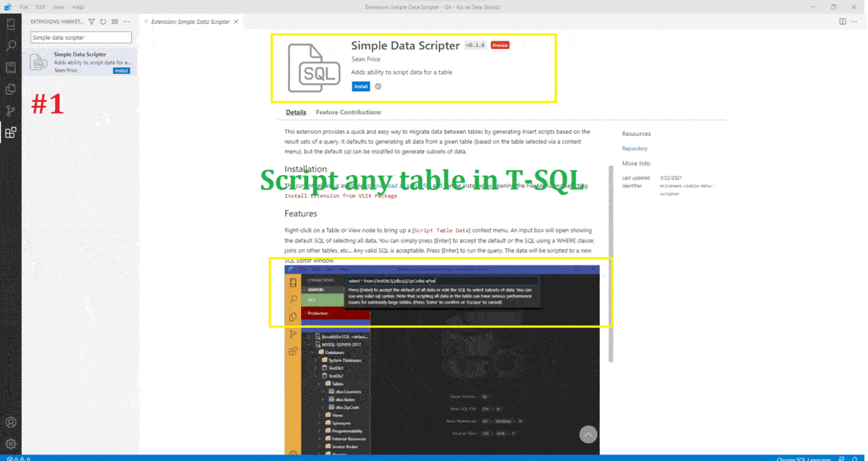This screenshot has height=461, width=868.
Task: Open the Help menu
Action: click(77, 7)
